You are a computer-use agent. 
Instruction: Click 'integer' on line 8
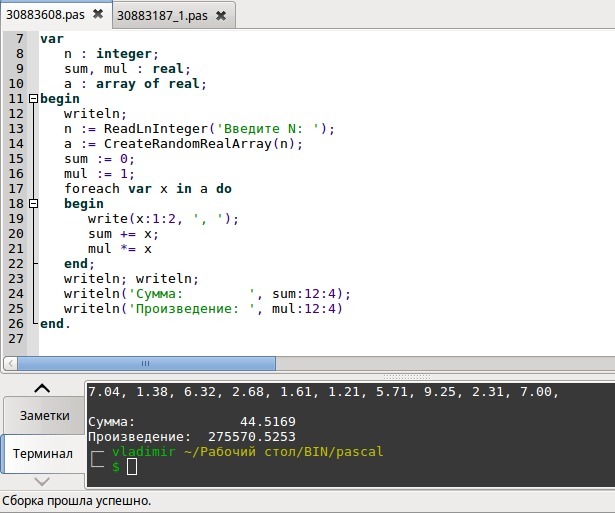124,54
